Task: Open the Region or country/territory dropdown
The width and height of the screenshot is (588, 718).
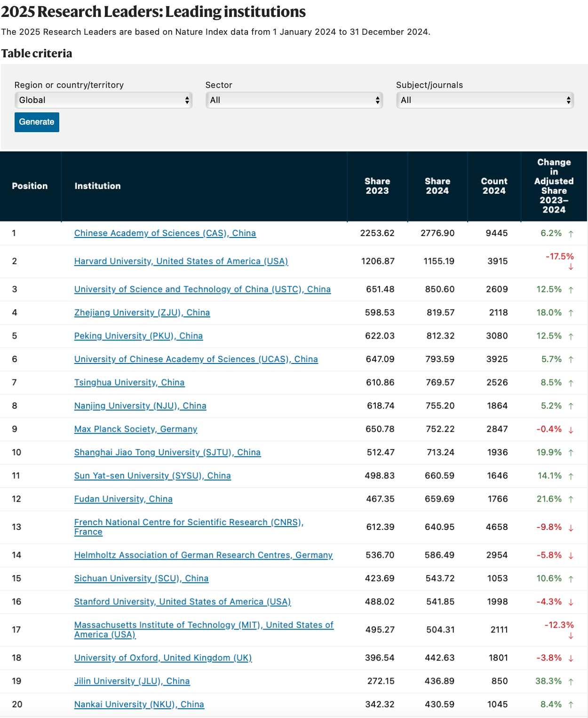Action: pos(103,100)
